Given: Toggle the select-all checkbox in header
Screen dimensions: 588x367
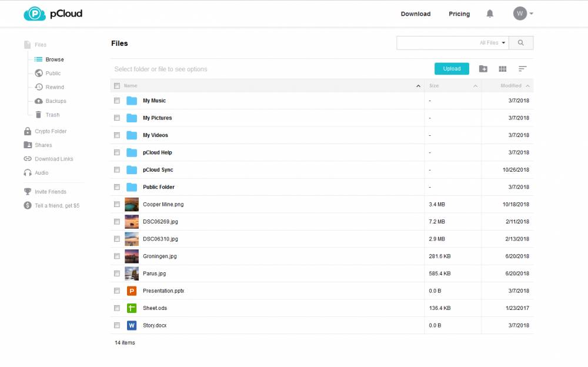Looking at the screenshot, I should point(117,86).
